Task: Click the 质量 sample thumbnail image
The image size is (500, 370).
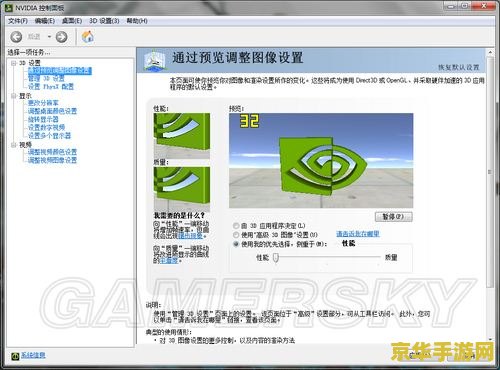Action: tap(182, 189)
